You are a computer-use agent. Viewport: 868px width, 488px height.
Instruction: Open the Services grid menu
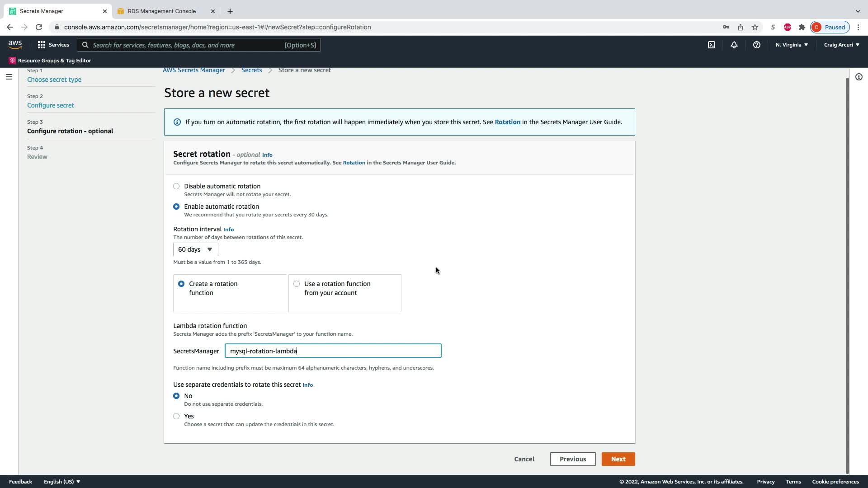pos(53,45)
